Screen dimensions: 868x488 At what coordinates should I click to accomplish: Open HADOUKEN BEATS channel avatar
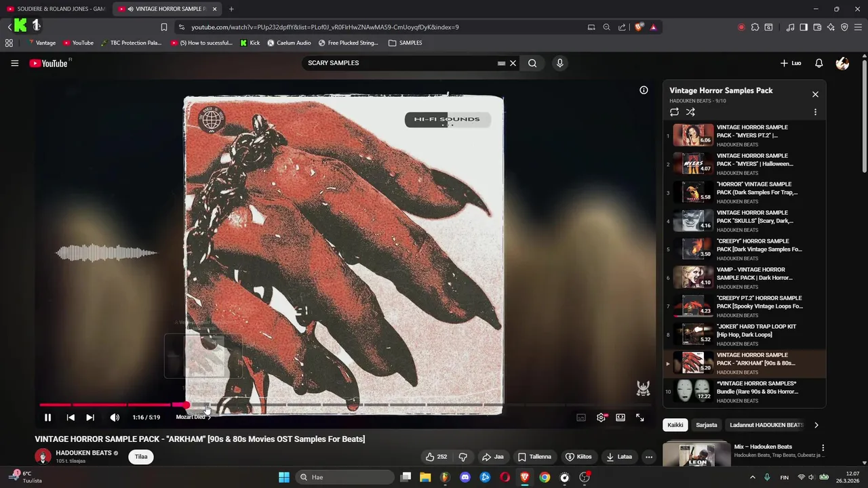click(x=43, y=456)
